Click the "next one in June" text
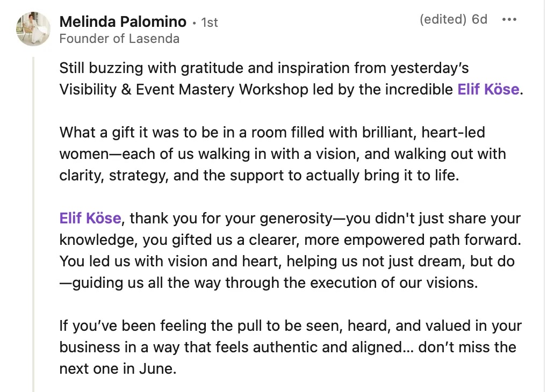 click(118, 368)
